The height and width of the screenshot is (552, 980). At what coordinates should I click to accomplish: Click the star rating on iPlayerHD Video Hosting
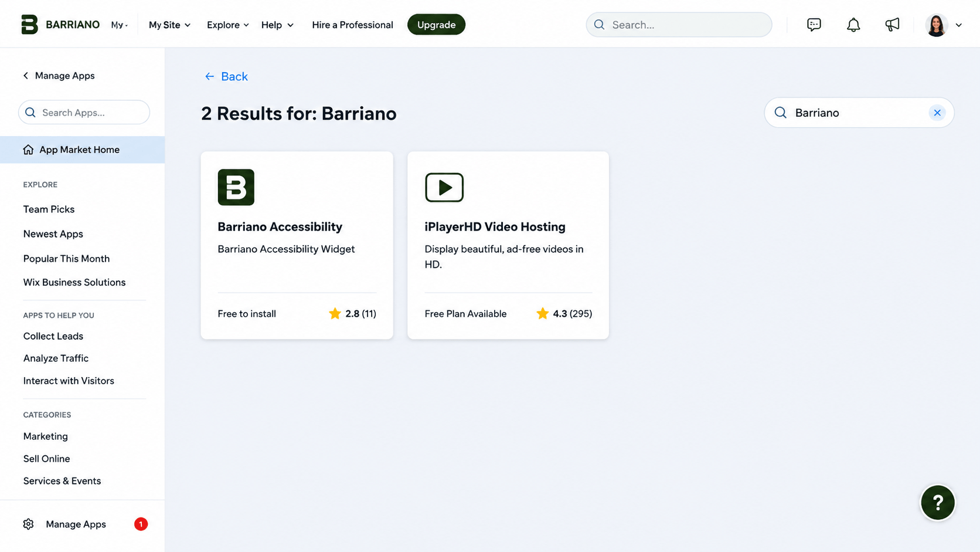tap(564, 314)
